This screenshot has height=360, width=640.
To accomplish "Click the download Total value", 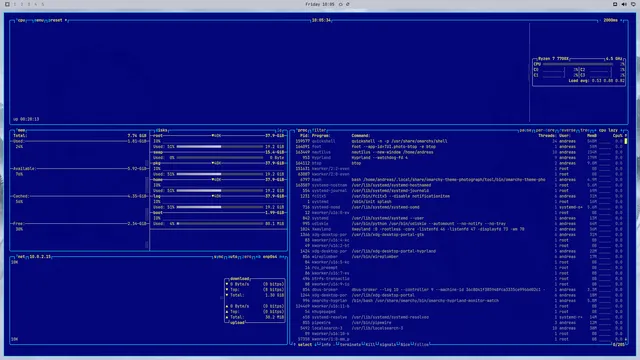I will [x=275, y=295].
